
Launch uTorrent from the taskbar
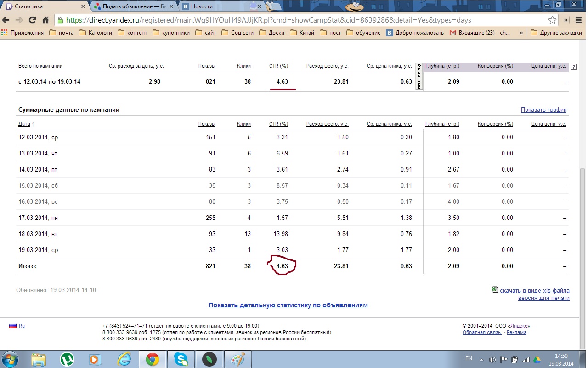pyautogui.click(x=68, y=359)
